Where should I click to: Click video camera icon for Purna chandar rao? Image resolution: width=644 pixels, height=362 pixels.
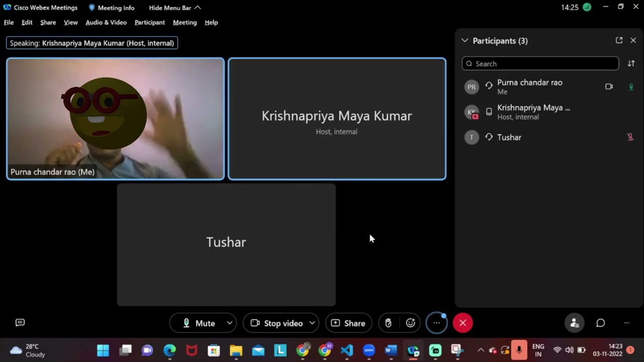coord(609,86)
